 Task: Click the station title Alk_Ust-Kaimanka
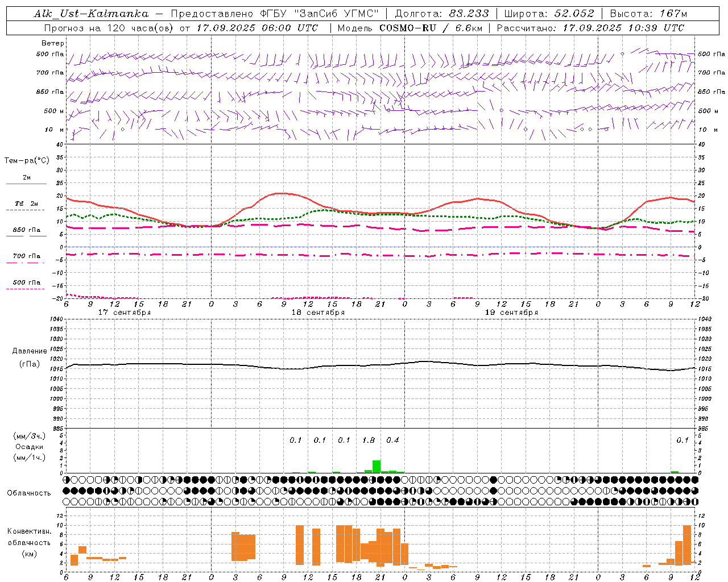tap(91, 14)
